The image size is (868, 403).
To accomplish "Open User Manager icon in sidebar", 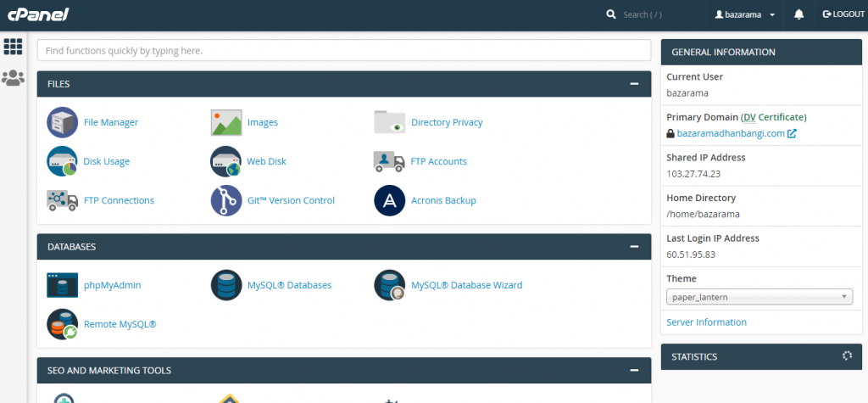I will point(14,78).
